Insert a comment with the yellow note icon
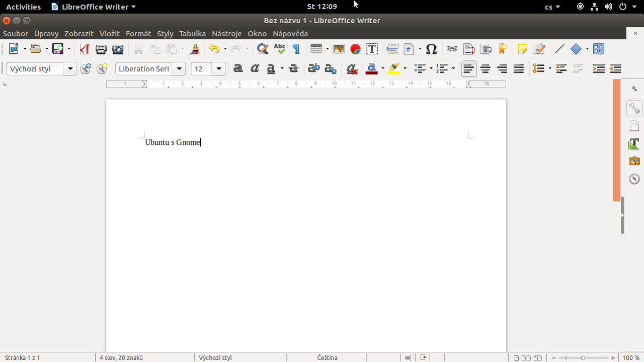The image size is (644, 362). (523, 49)
